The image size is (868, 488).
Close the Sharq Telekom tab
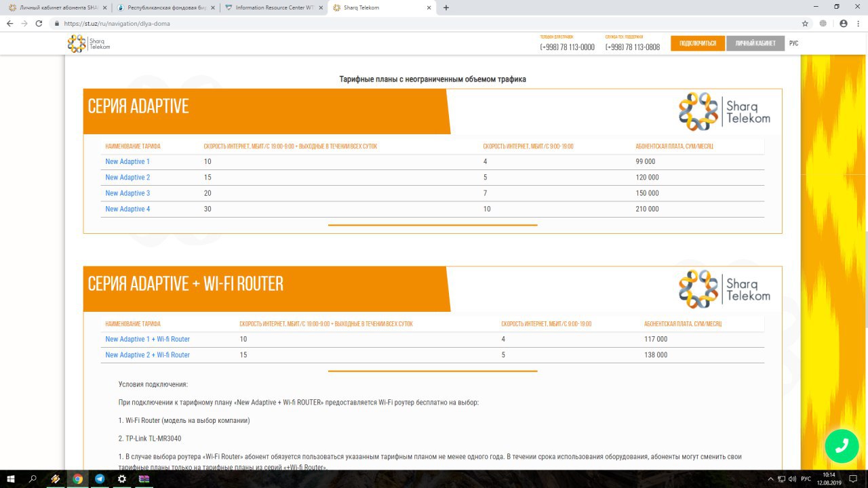[429, 7]
